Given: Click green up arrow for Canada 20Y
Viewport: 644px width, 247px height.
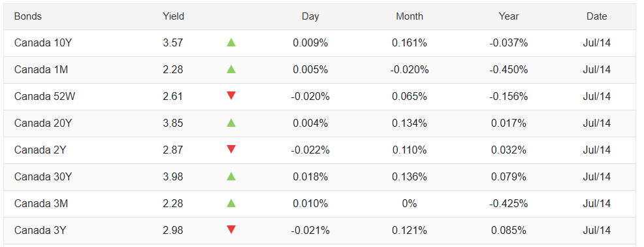Looking at the screenshot, I should click(231, 122).
